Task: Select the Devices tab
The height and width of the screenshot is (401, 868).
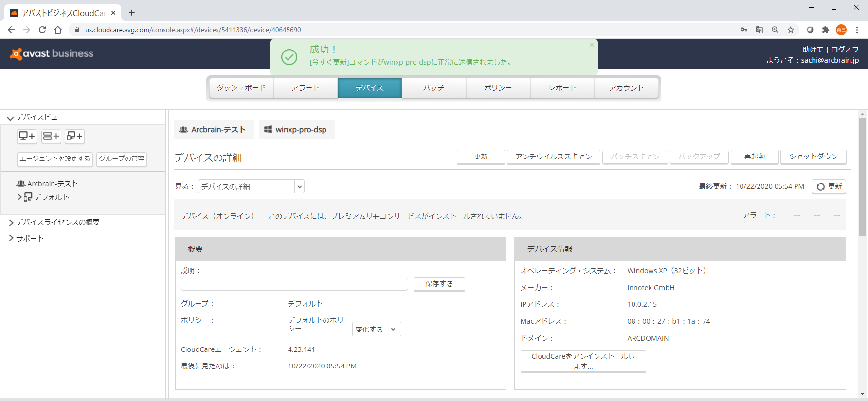Action: pyautogui.click(x=370, y=88)
